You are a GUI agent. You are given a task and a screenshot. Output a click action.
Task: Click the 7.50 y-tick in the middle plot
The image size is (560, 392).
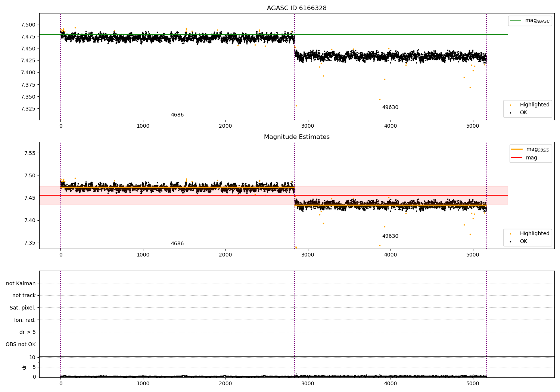[x=30, y=175]
